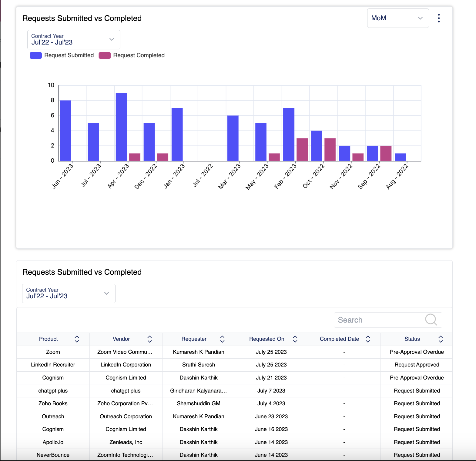The height and width of the screenshot is (461, 476).
Task: Select the Jun - 2023 submitted bar
Action: pos(65,131)
